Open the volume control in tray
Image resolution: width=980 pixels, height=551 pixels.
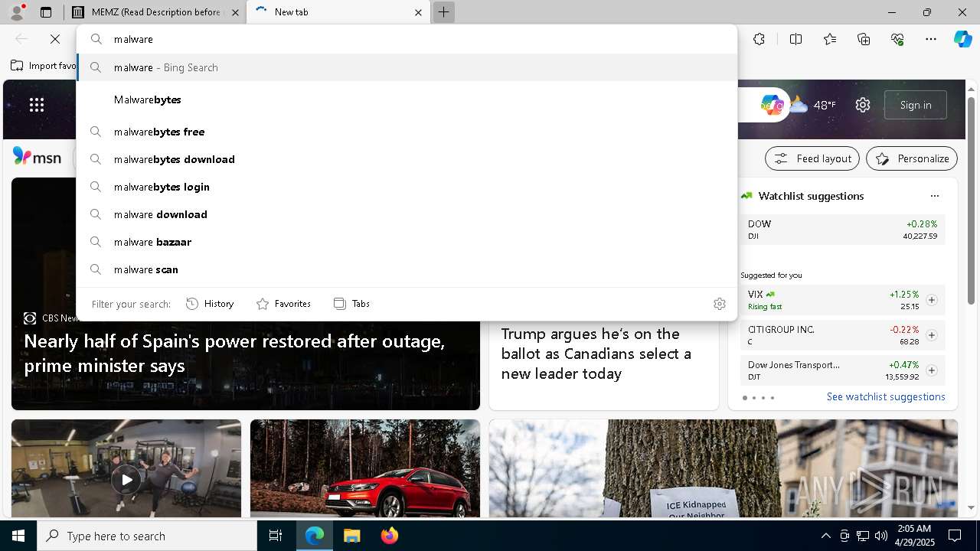coord(881,536)
